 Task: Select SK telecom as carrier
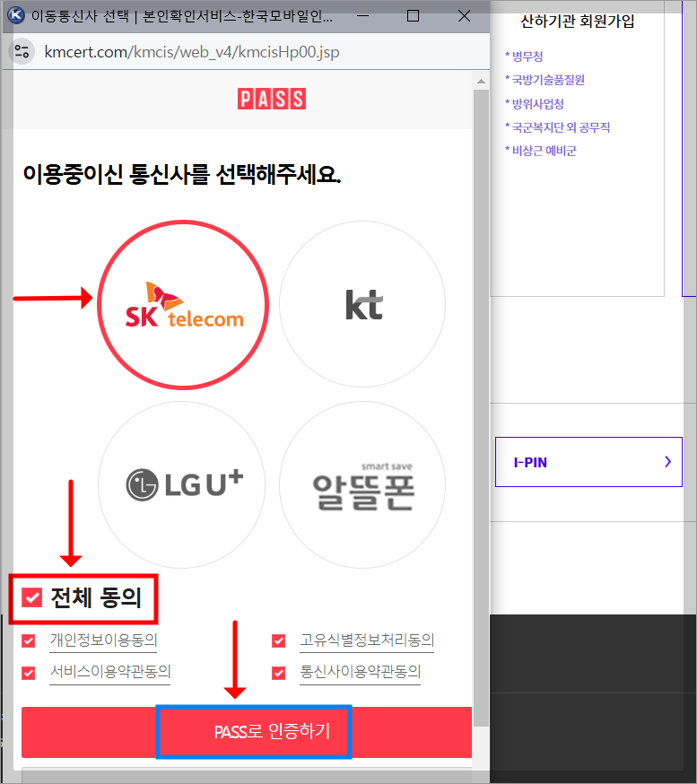(182, 304)
